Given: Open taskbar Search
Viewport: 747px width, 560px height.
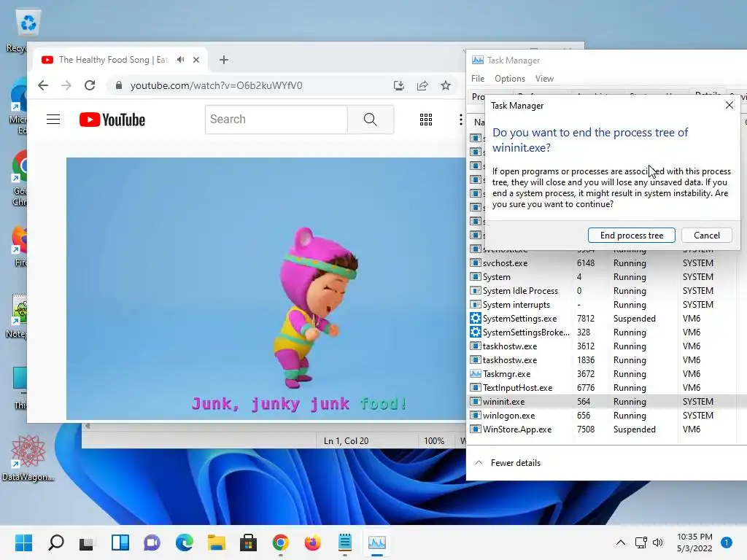Looking at the screenshot, I should pos(56,542).
